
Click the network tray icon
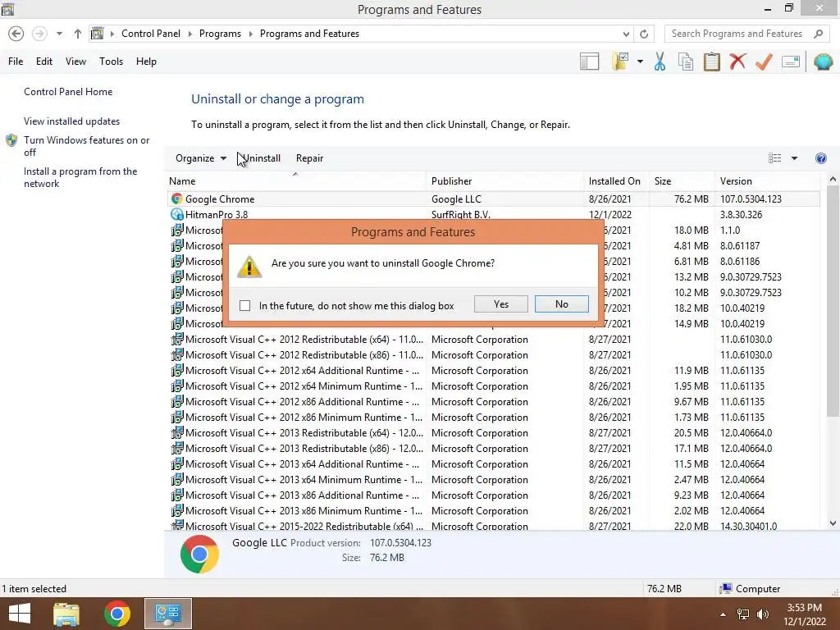point(743,614)
